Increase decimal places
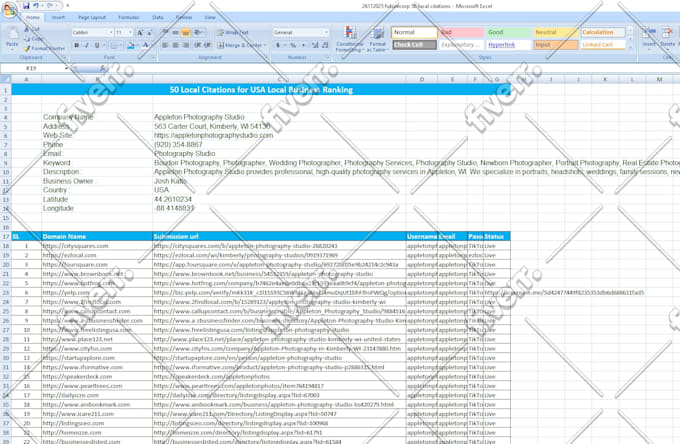Image resolution: width=680 pixels, height=444 pixels. point(315,45)
